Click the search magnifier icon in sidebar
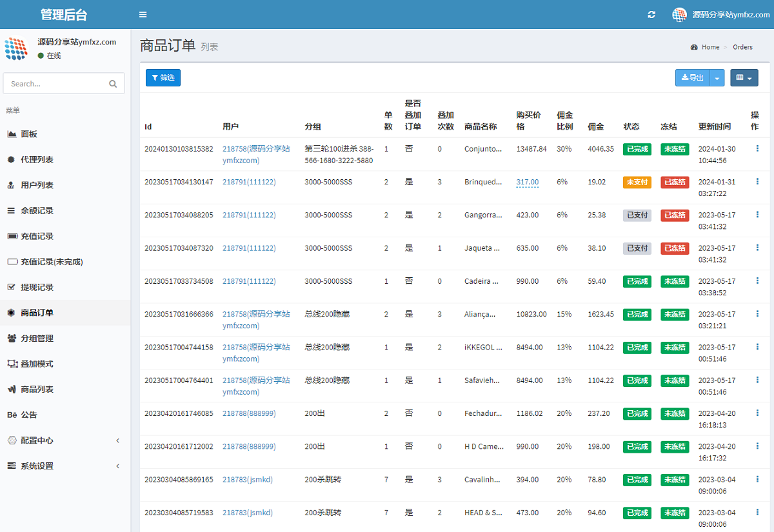Image resolution: width=774 pixels, height=532 pixels. pyautogui.click(x=113, y=84)
